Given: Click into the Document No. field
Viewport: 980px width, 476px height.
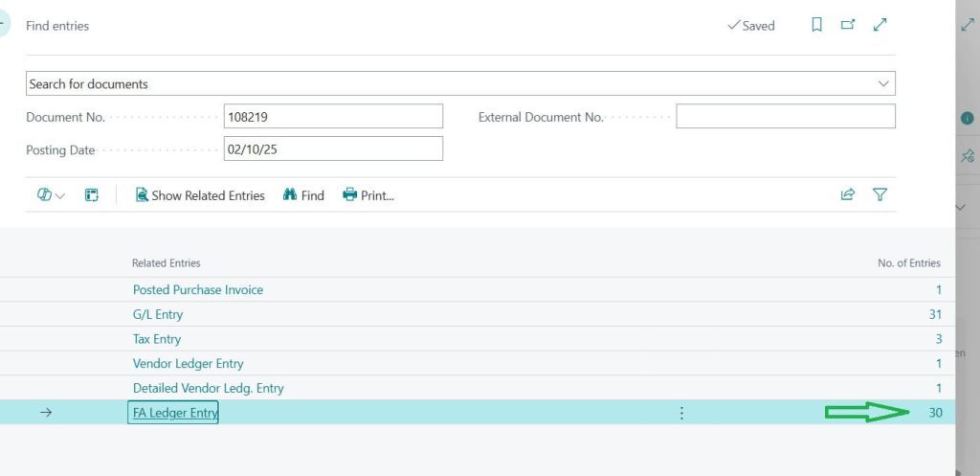Looking at the screenshot, I should click(x=333, y=117).
